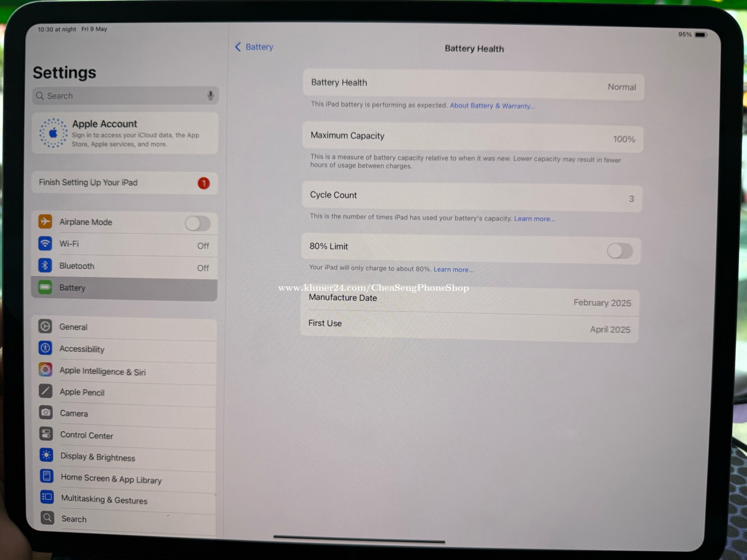The width and height of the screenshot is (747, 560).
Task: Tap the Camera icon in sidebar
Action: pyautogui.click(x=46, y=412)
